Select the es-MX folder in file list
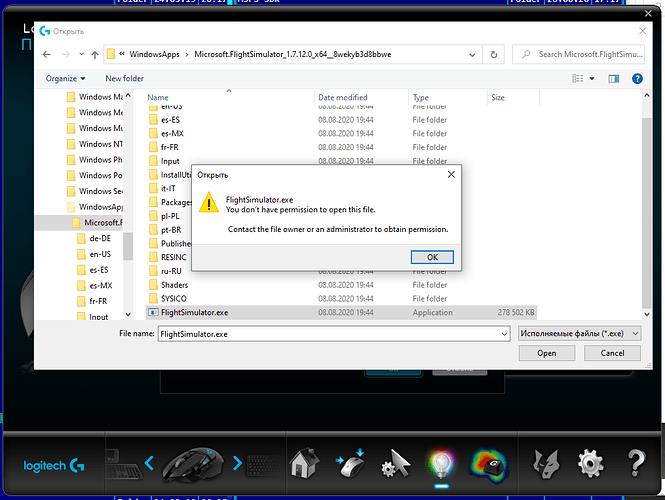Viewport: 665px width, 500px height. (x=172, y=134)
